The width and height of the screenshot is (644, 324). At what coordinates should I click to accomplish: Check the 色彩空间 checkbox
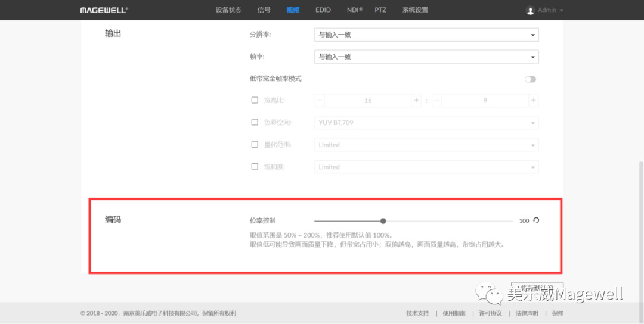(x=255, y=123)
